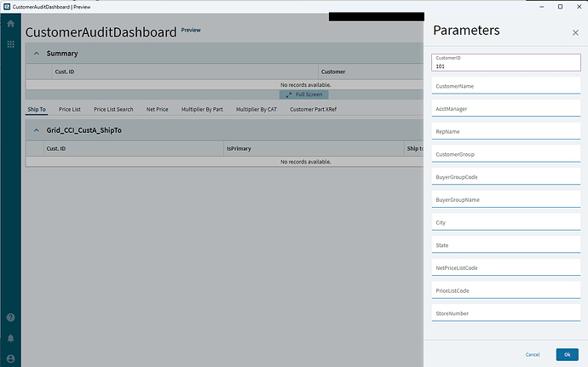Click the Full Screen button
This screenshot has height=367, width=588.
tap(303, 95)
